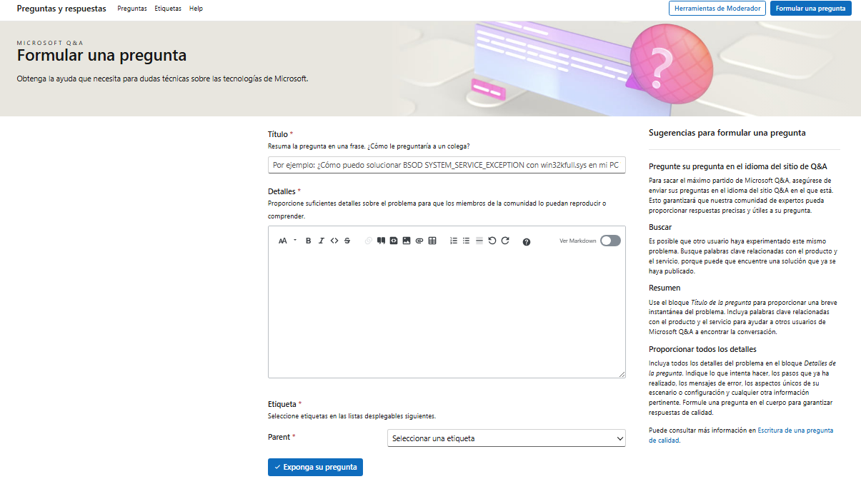Click the top Formular una pregunta button
This screenshot has height=504, width=861.
tap(810, 9)
